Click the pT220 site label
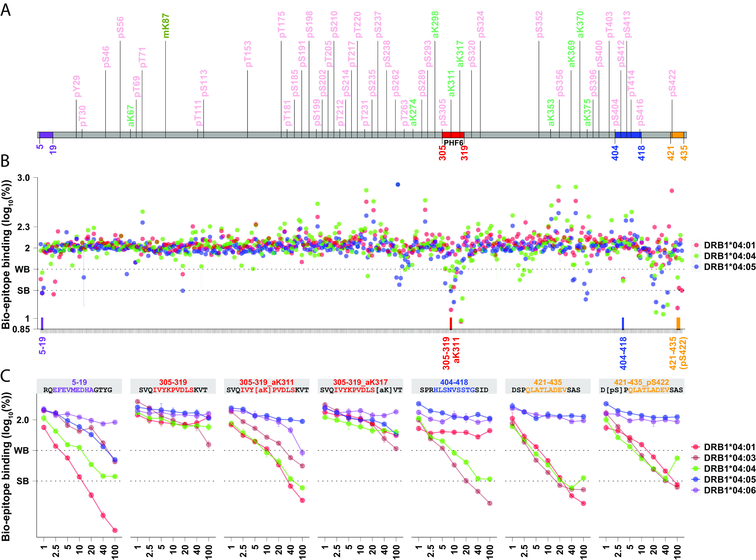This screenshot has height=560, width=756. [357, 25]
